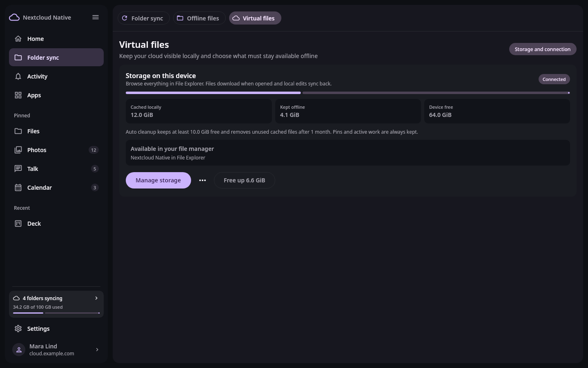
Task: Click the device storage progress bar
Action: (x=348, y=93)
